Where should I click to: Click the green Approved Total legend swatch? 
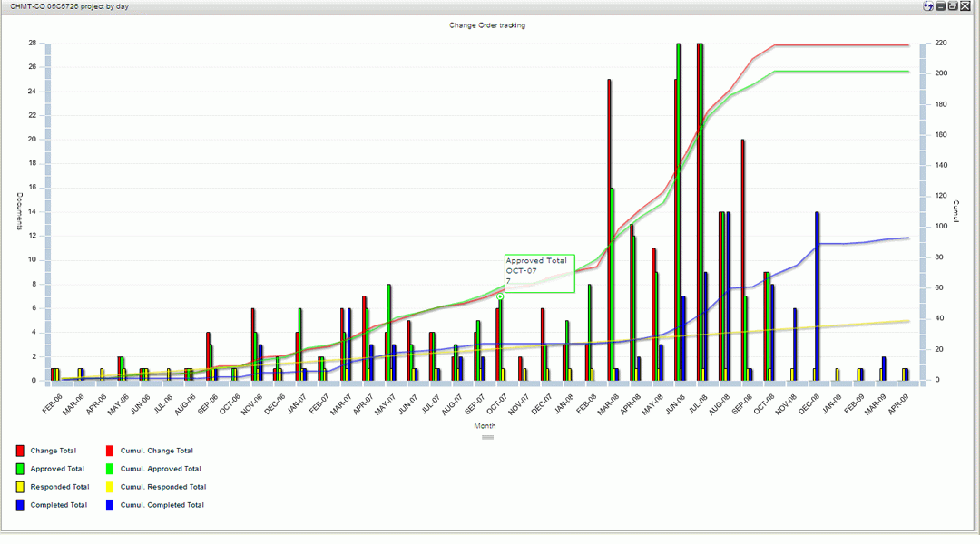point(20,469)
